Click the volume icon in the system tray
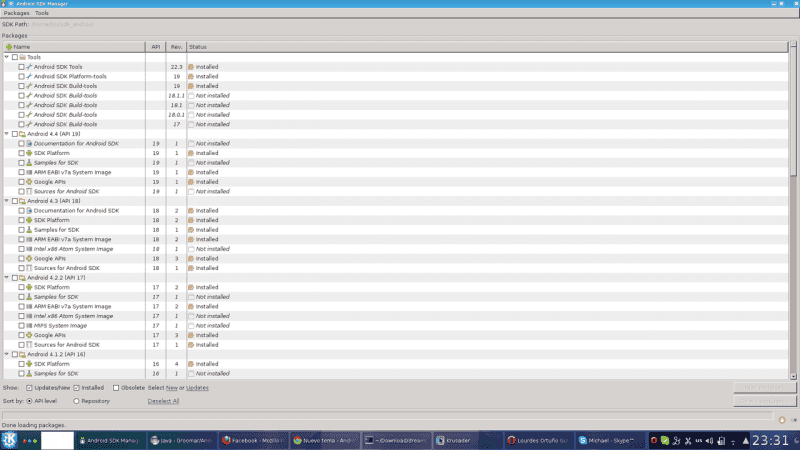 709,441
